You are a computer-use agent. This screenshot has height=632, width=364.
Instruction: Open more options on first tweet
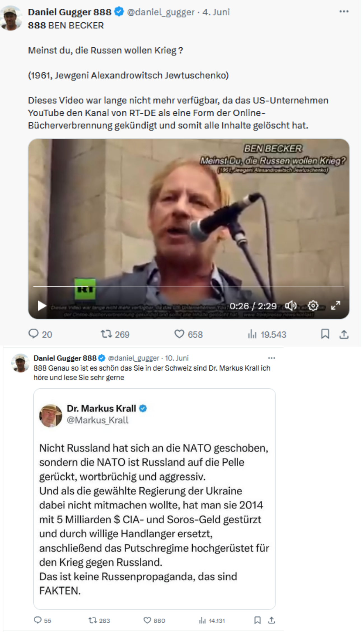coord(344,11)
